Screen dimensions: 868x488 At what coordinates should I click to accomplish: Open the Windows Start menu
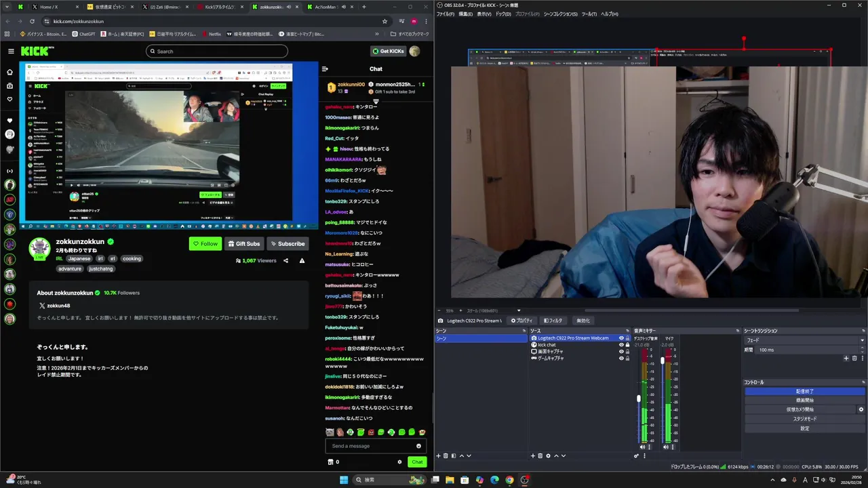point(344,480)
